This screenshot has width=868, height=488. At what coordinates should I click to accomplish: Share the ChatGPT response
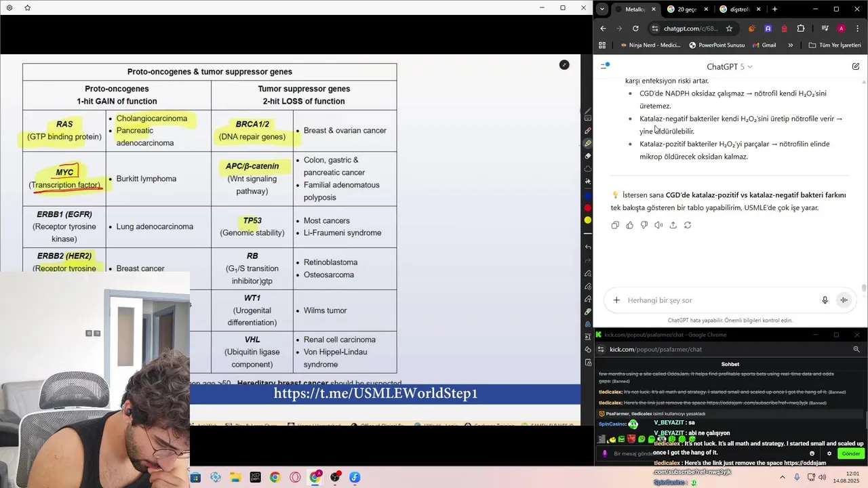pyautogui.click(x=673, y=225)
